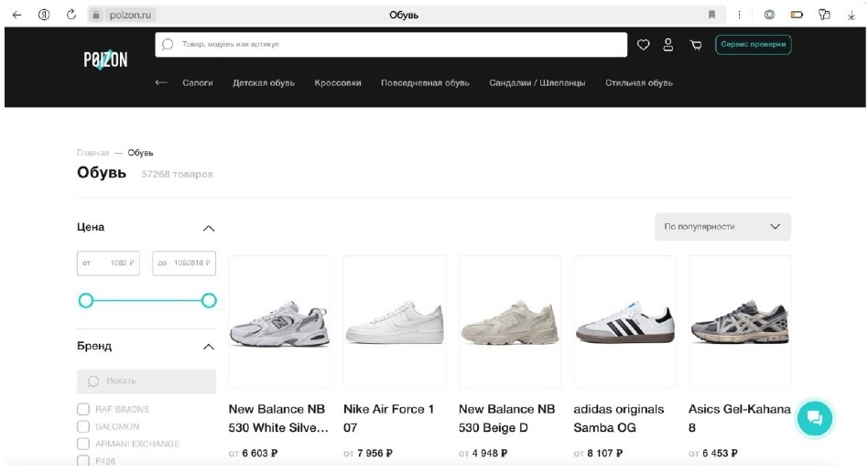
Task: Open adidas originals Samba OG title
Action: pos(618,418)
